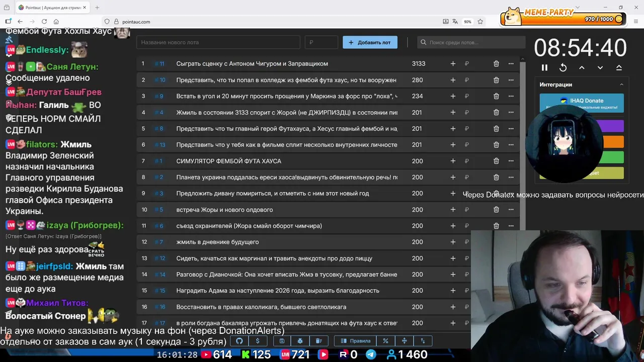Collapse the Интеграции panel
644x362 pixels.
point(621,84)
